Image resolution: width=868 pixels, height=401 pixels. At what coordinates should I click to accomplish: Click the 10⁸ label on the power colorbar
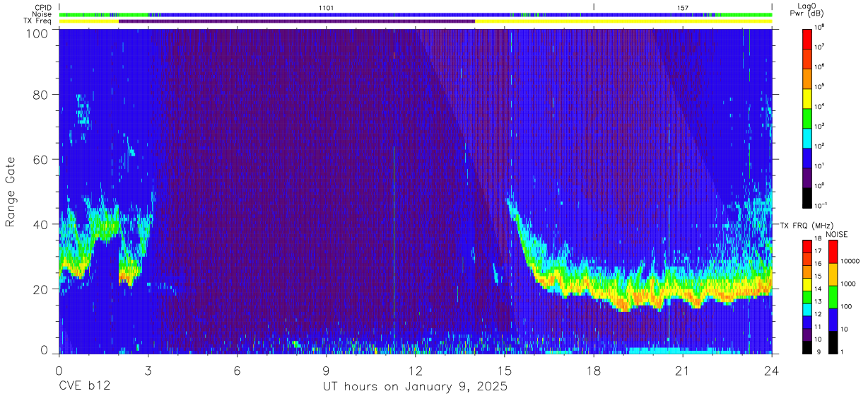819,27
